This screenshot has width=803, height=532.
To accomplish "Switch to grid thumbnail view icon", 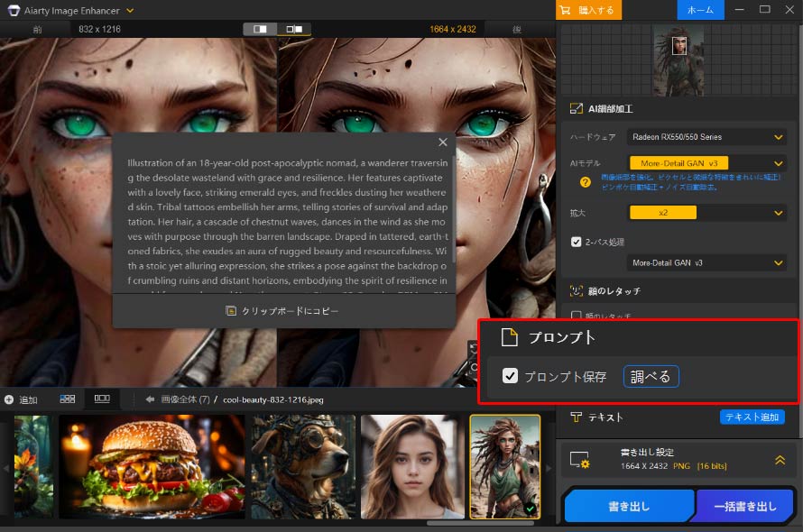I will [68, 399].
